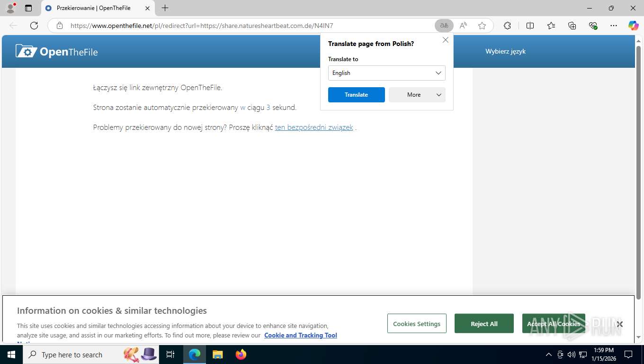Open the taskbar clock and date
This screenshot has width=644, height=364.
tap(603, 355)
